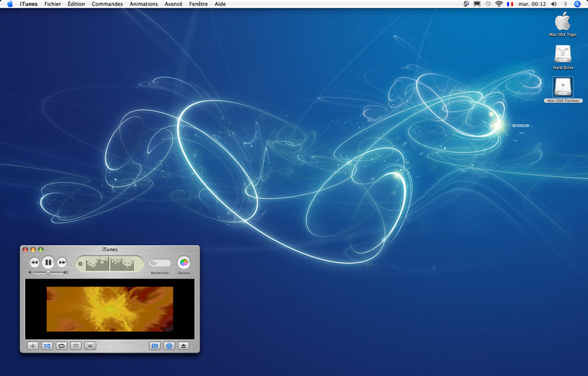This screenshot has width=588, height=376.
Task: Open visualizer Options
Action: click(x=184, y=262)
